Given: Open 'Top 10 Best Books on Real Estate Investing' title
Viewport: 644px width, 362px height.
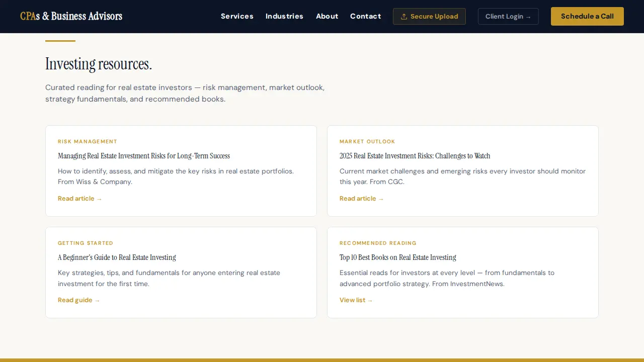Looking at the screenshot, I should [x=398, y=257].
